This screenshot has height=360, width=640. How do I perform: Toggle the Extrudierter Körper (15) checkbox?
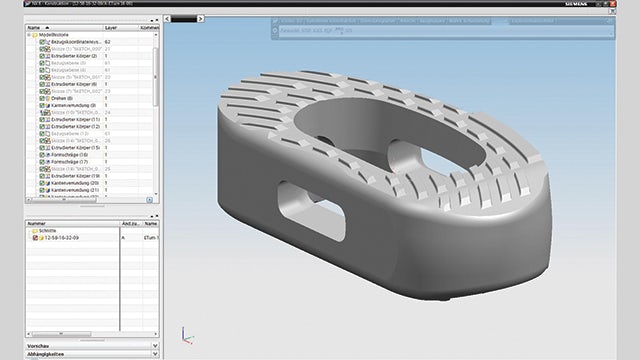[x=42, y=148]
